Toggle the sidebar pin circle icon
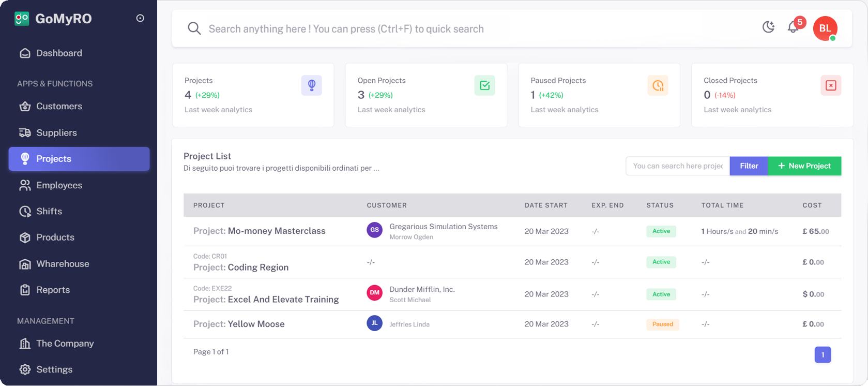The width and height of the screenshot is (868, 386). (x=140, y=18)
